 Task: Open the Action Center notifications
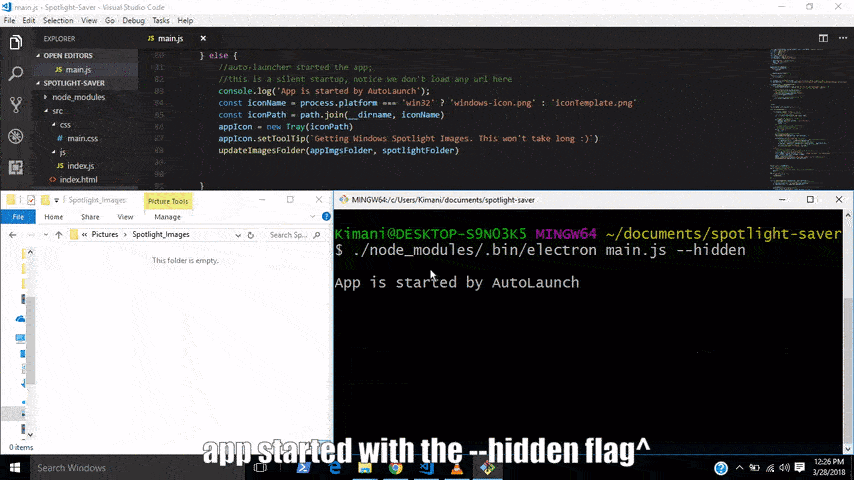click(x=800, y=467)
